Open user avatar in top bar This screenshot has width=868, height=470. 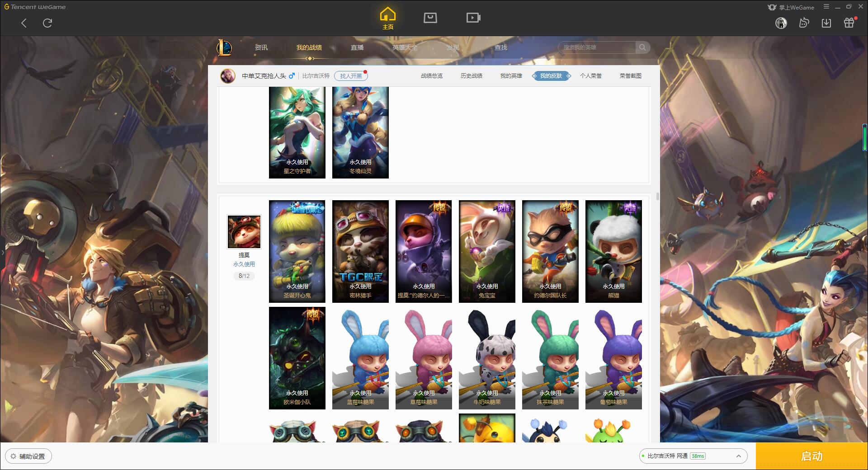pos(781,23)
